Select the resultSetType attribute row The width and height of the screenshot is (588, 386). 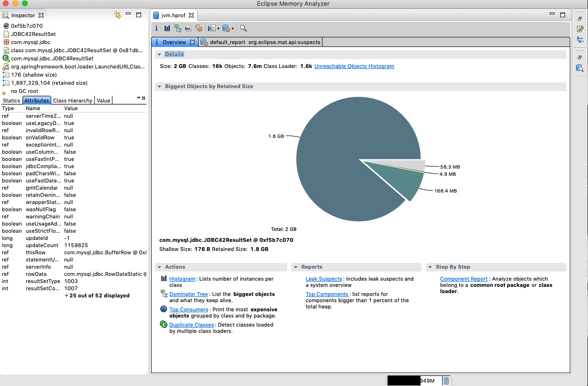[74, 281]
